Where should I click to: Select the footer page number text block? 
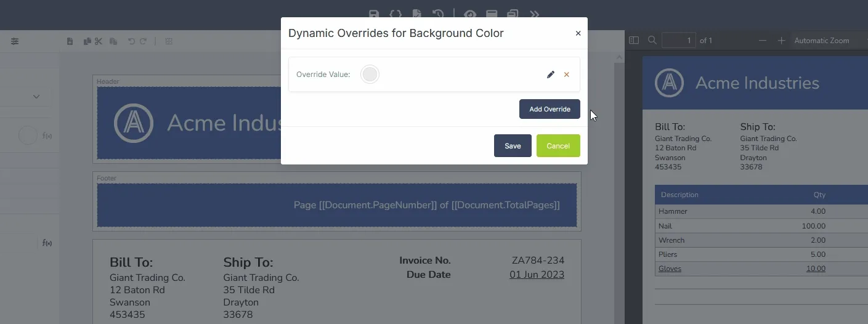427,205
